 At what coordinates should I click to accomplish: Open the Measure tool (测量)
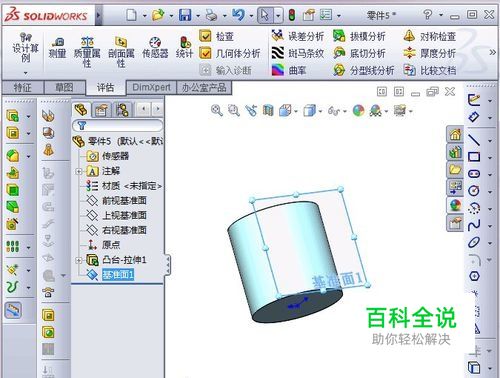click(57, 48)
